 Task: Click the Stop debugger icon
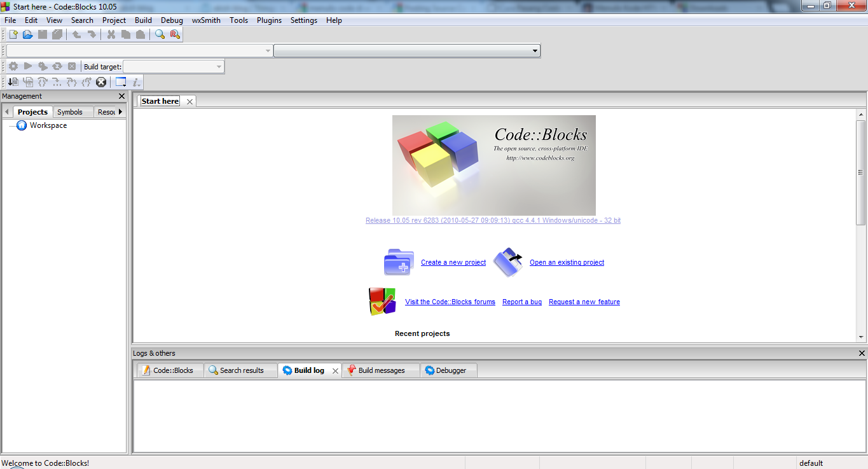[x=101, y=82]
